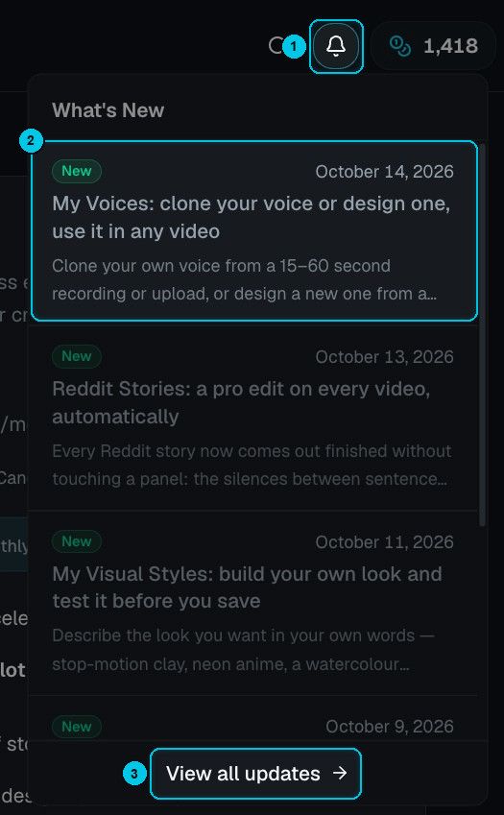Click the "Describe the look you want" description

click(x=243, y=650)
